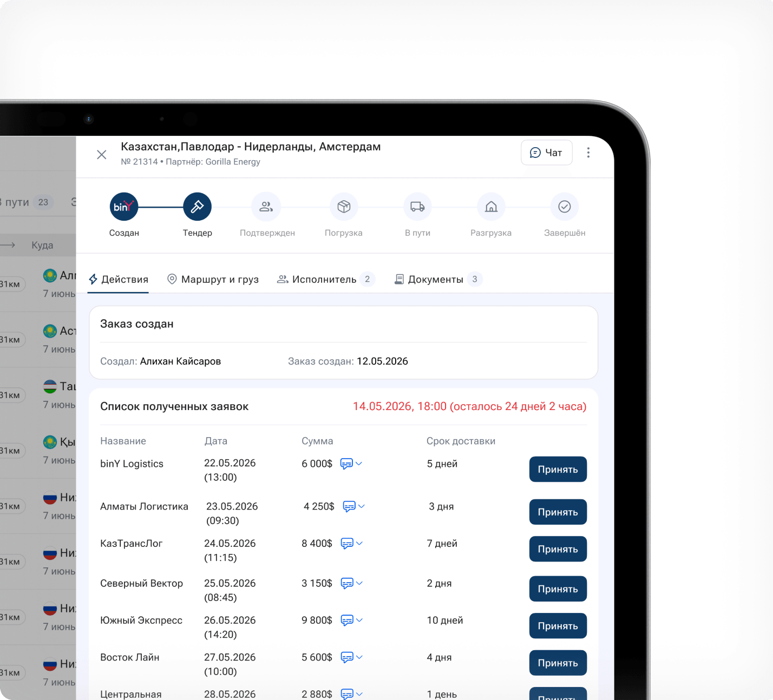773x700 pixels.
Task: Accept the Северный Вектор bid
Action: coord(558,589)
